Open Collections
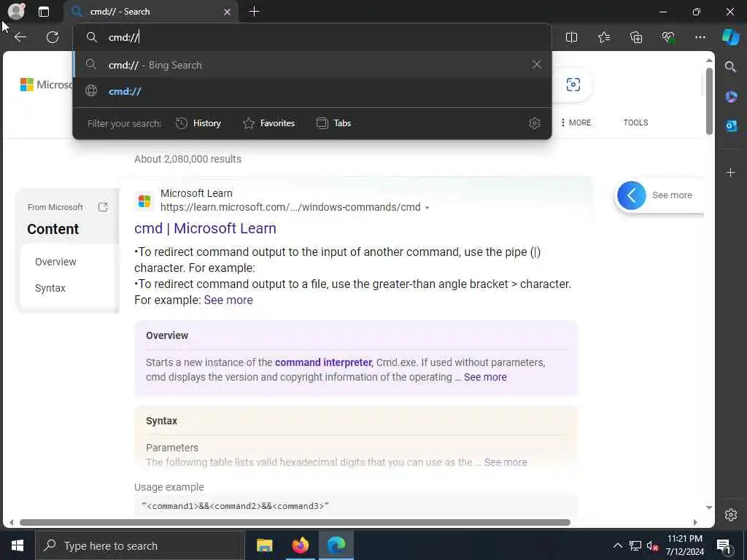The height and width of the screenshot is (560, 747). coord(636,37)
